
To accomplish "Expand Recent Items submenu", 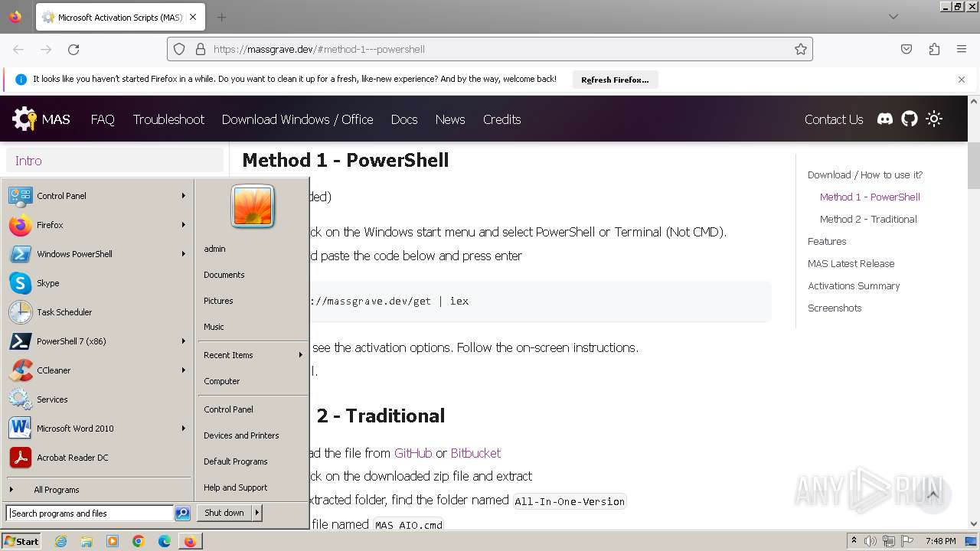I will 252,355.
